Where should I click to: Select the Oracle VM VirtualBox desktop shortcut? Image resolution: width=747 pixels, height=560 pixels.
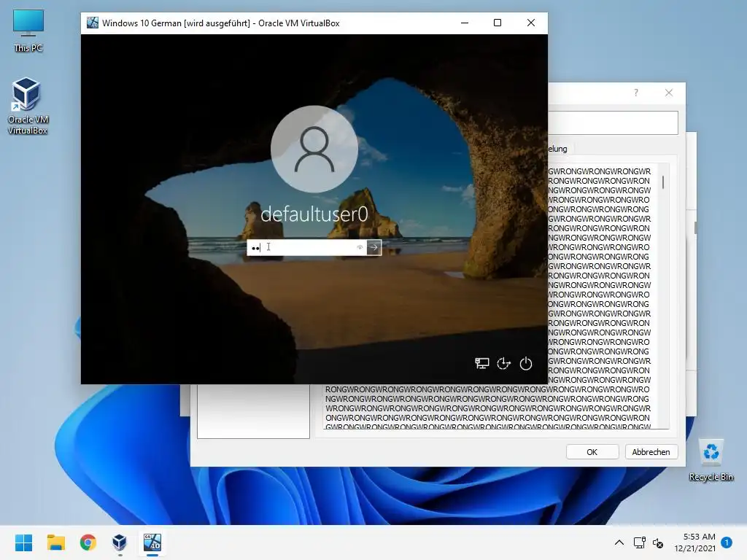(x=28, y=106)
